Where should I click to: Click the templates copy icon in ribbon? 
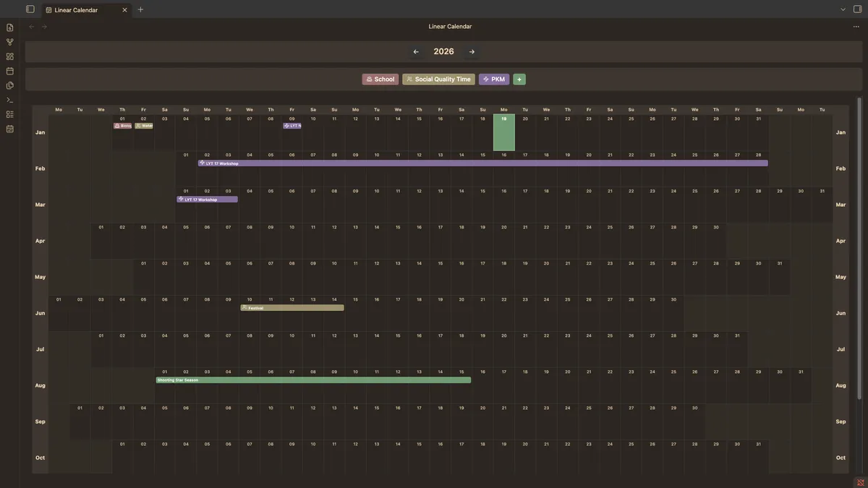point(10,85)
